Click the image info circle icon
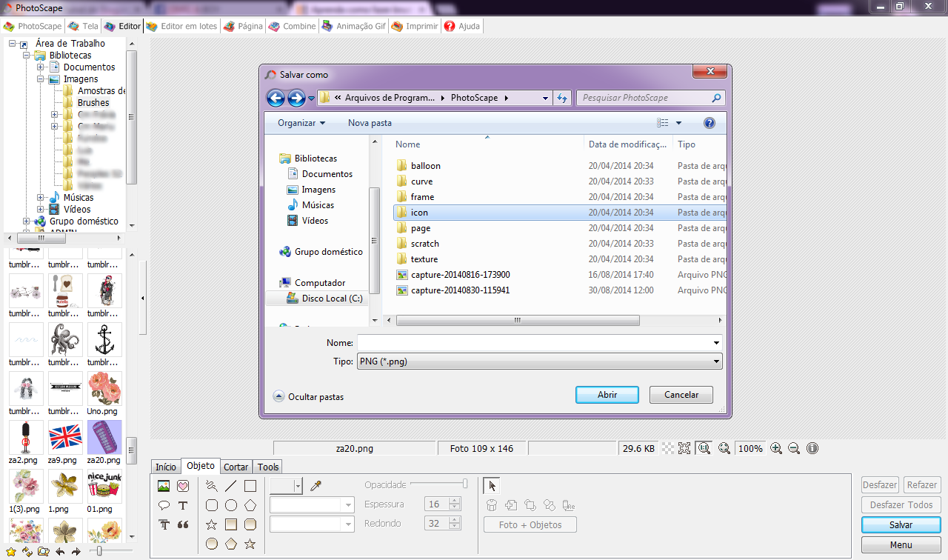The width and height of the screenshot is (948, 560). [x=812, y=448]
